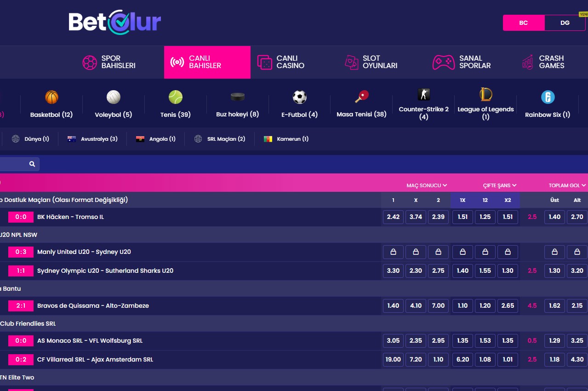Open BK Häcken - Tromso IL match
The width and height of the screenshot is (588, 391).
70,217
